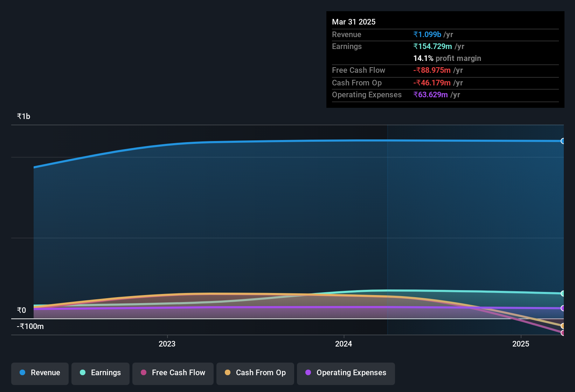The width and height of the screenshot is (575, 392).
Task: Click the ₹1.099b revenue value
Action: coord(427,34)
